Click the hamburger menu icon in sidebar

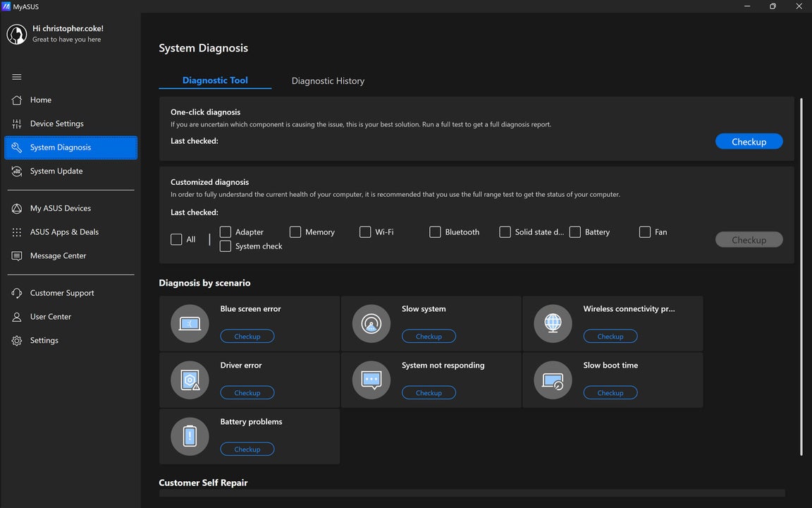pyautogui.click(x=17, y=77)
